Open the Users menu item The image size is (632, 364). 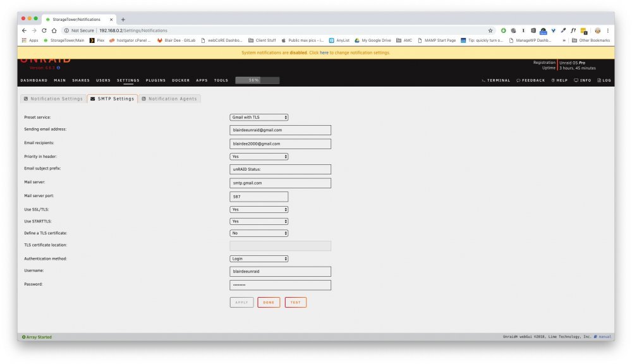103,80
